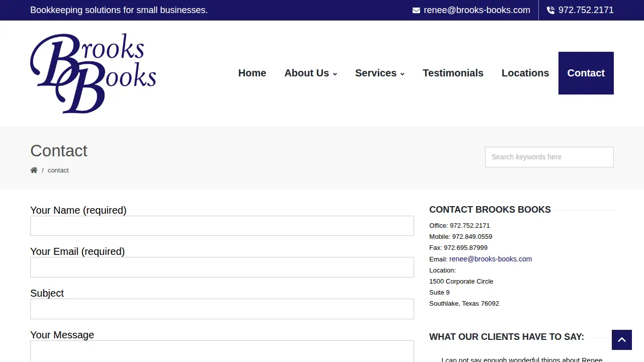The height and width of the screenshot is (362, 644).
Task: Click the Subject input field
Action: point(222,309)
